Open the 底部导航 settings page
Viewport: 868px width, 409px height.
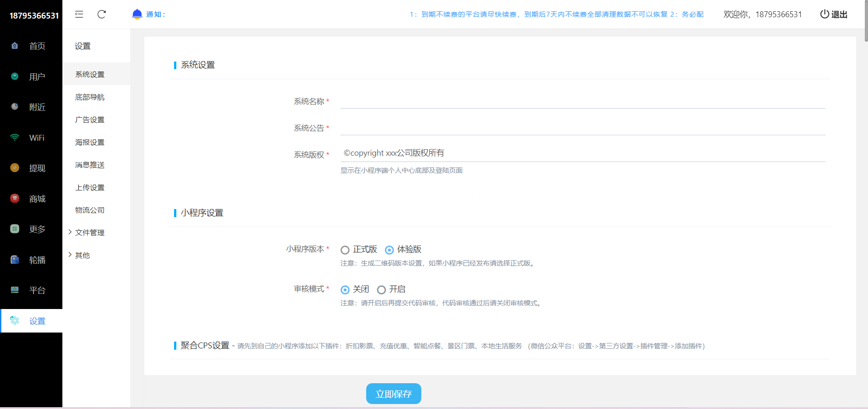pos(96,97)
